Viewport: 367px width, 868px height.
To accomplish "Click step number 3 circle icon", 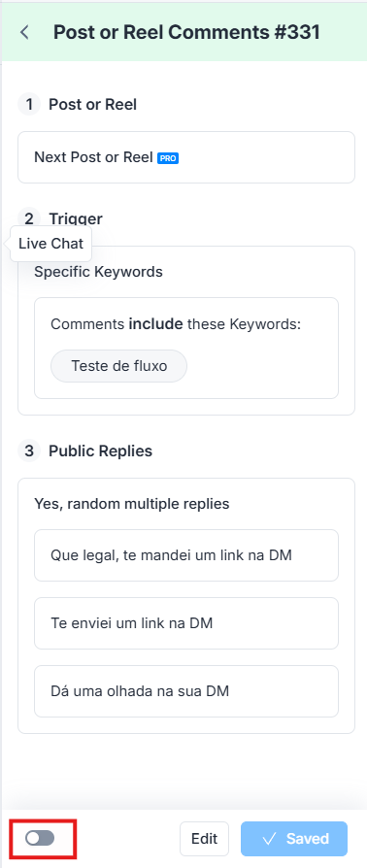I will click(29, 451).
